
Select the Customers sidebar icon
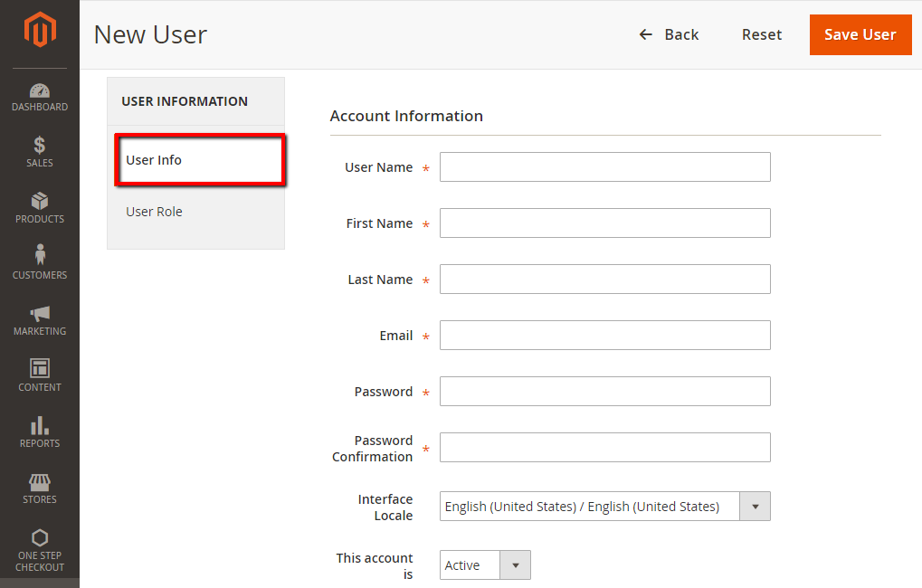(39, 261)
